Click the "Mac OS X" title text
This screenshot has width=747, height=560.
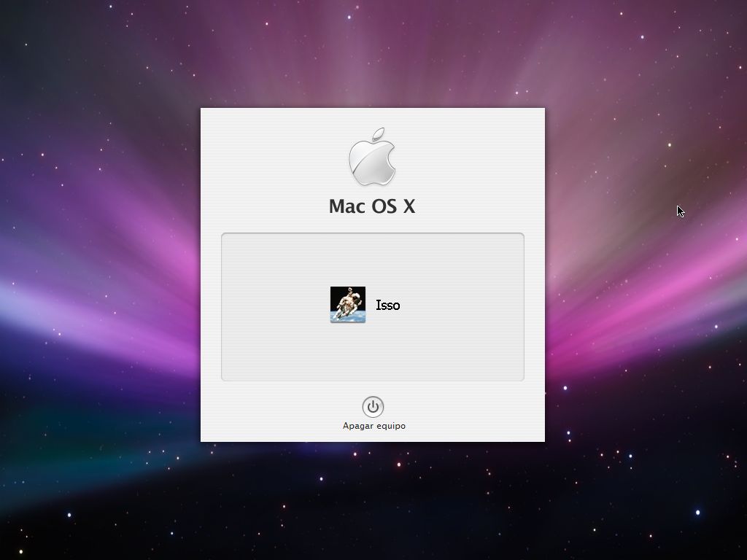pyautogui.click(x=372, y=206)
